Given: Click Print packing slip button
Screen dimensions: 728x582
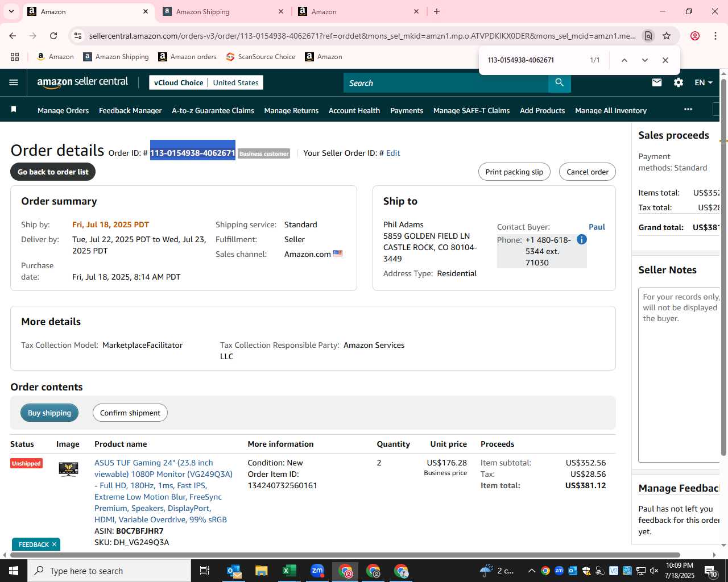Looking at the screenshot, I should pyautogui.click(x=514, y=172).
